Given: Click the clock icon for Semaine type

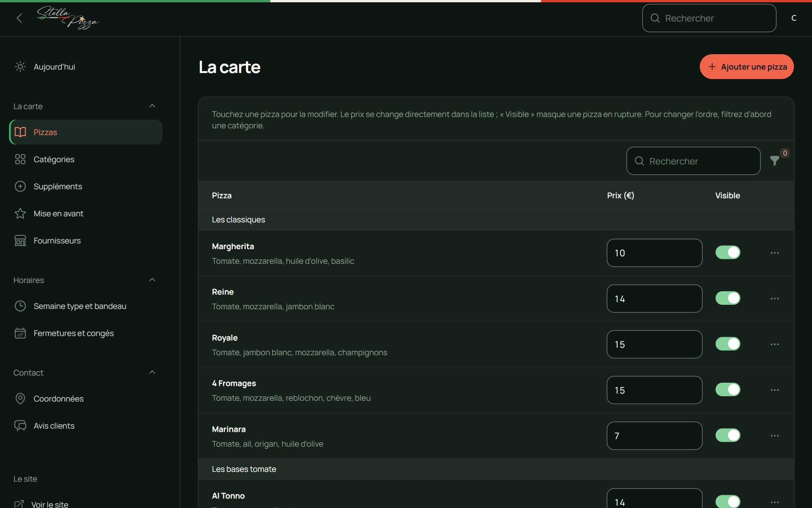Looking at the screenshot, I should tap(20, 306).
